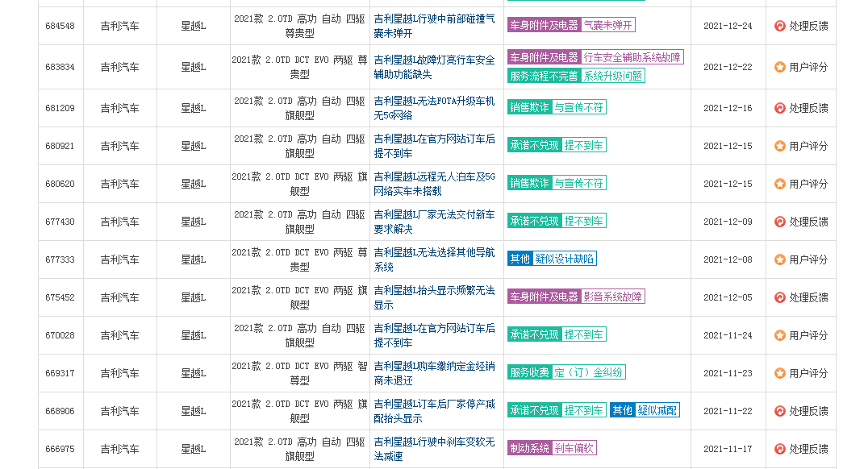Open complaint 吉利星越L订车后厂家停产减配抬头显示
Screen dimensions: 868x469
coord(435,411)
